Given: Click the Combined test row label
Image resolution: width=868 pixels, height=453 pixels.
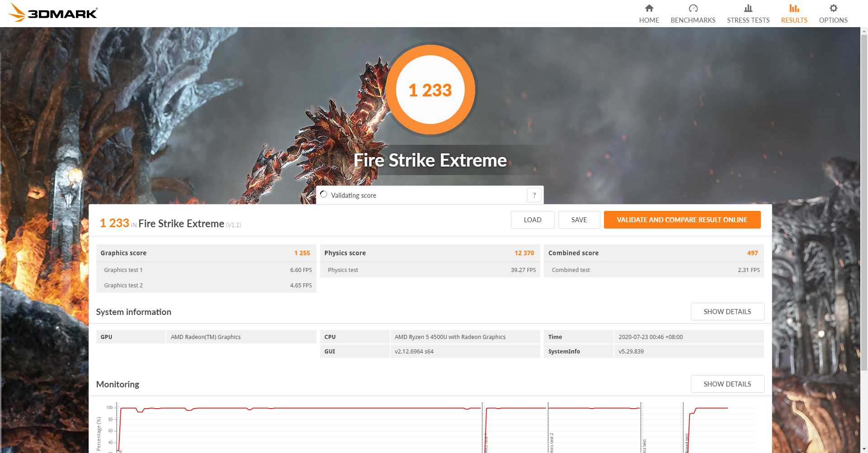Looking at the screenshot, I should tap(571, 270).
